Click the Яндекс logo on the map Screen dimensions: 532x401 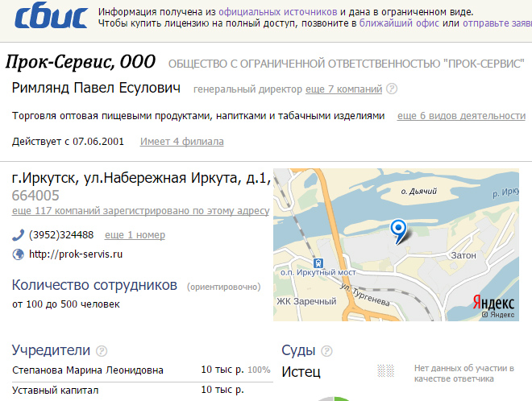[x=493, y=302]
